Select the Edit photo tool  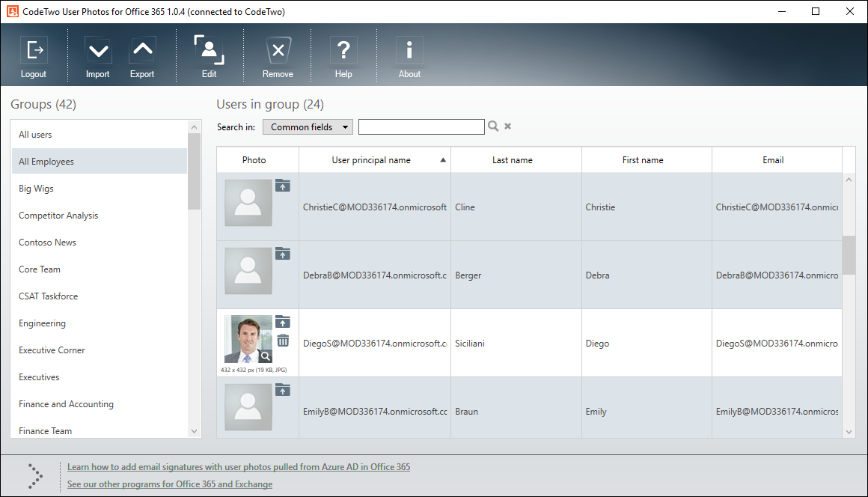[x=210, y=56]
